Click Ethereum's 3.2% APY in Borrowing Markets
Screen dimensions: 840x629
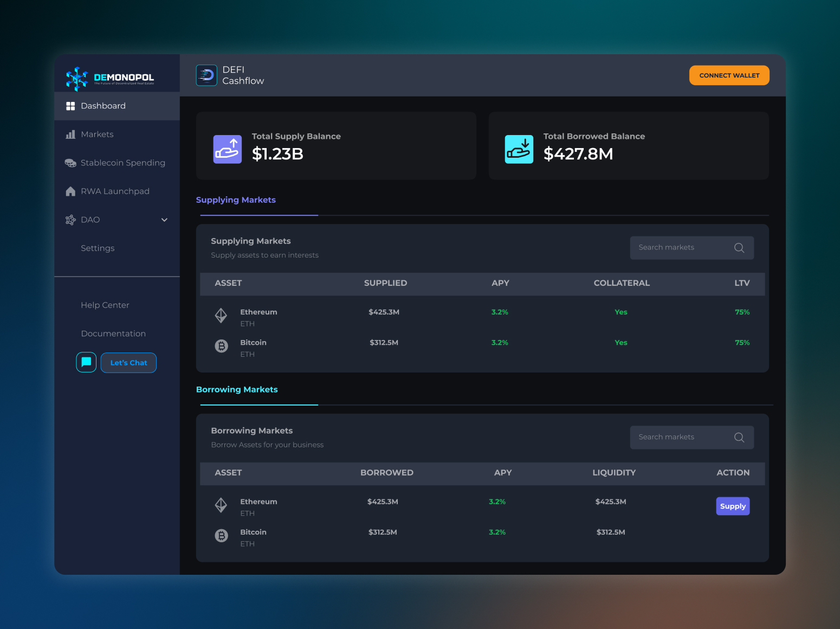(x=497, y=502)
